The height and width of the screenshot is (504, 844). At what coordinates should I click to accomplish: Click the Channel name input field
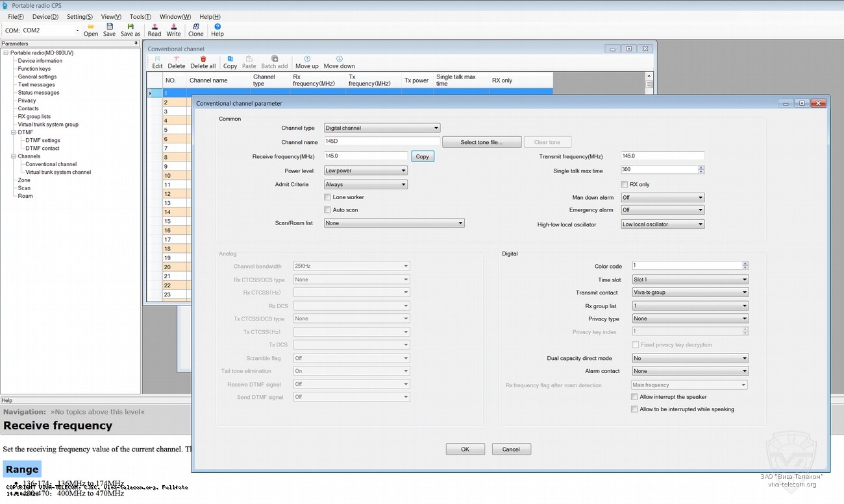click(x=382, y=141)
